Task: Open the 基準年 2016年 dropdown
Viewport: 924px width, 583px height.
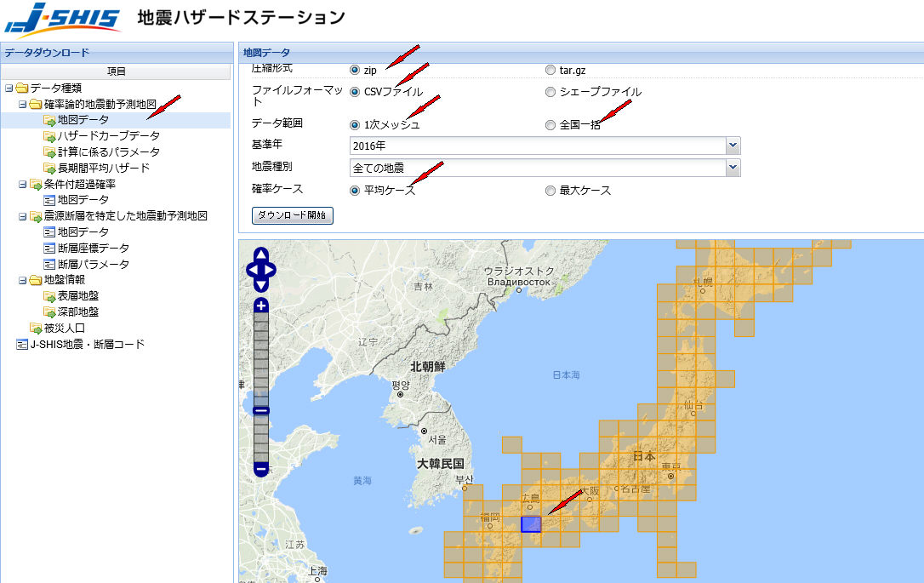Action: (733, 146)
